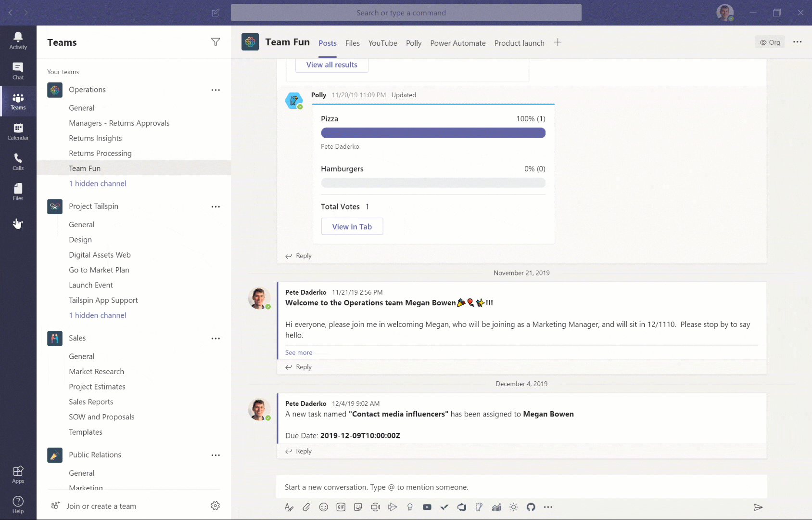
Task: Click the Hamburgers poll result bar
Action: pos(433,183)
